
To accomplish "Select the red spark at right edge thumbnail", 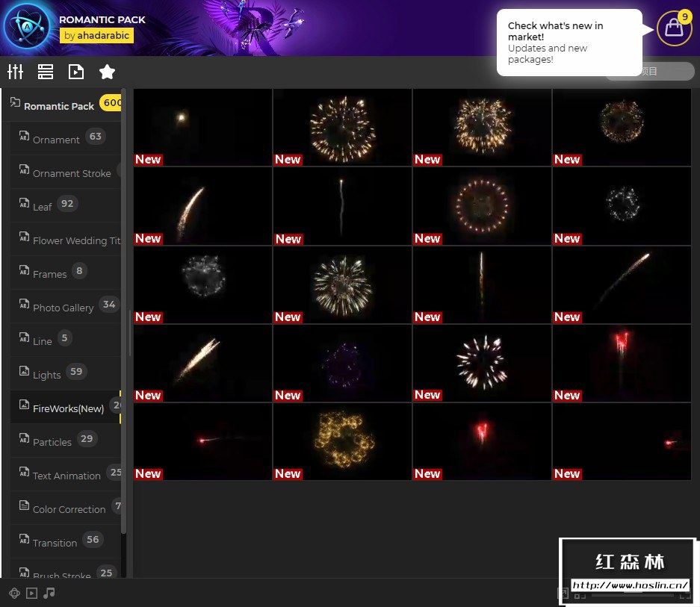I will (622, 441).
